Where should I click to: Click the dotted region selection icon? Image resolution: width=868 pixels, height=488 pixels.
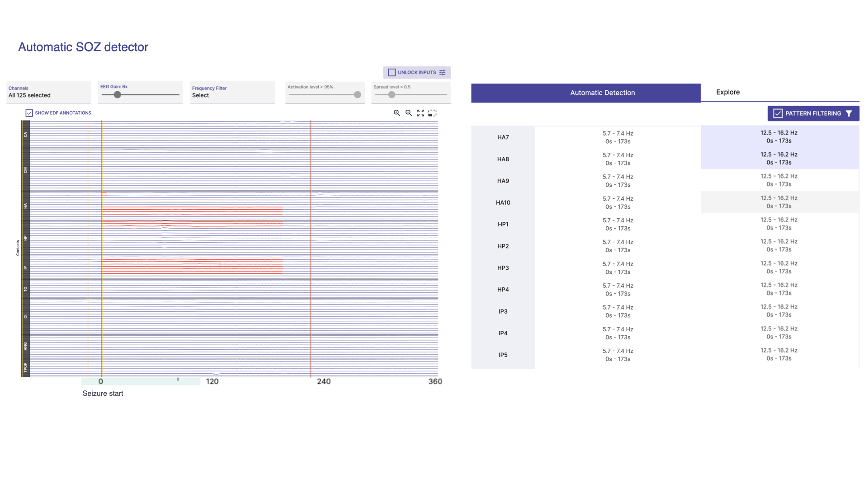click(433, 113)
